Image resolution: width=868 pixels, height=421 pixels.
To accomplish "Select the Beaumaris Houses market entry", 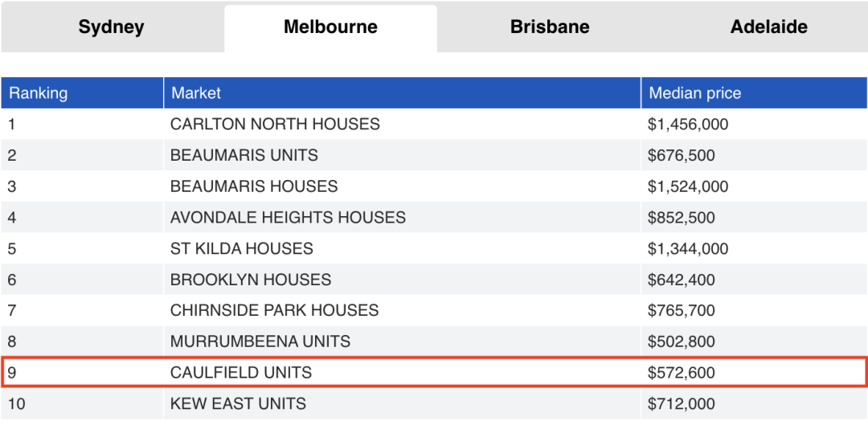I will [254, 186].
